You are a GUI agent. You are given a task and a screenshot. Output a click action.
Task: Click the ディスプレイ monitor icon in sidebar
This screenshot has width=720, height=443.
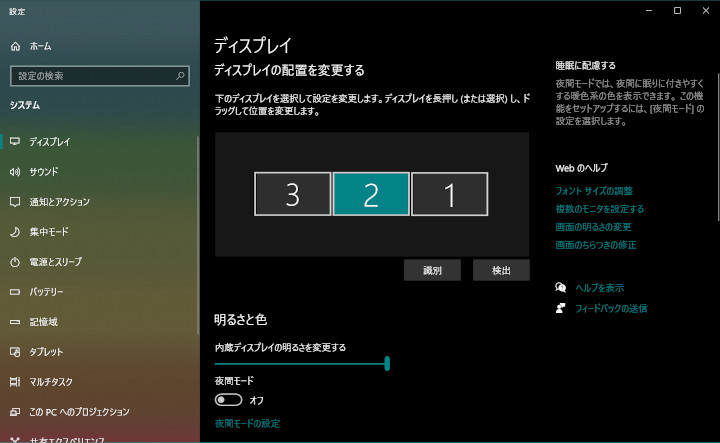coord(15,141)
